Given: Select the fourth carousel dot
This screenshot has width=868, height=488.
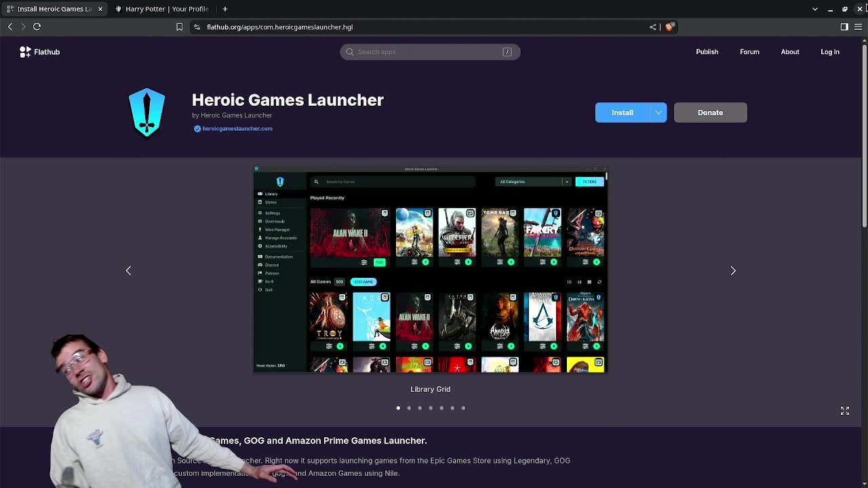Looking at the screenshot, I should click(431, 408).
